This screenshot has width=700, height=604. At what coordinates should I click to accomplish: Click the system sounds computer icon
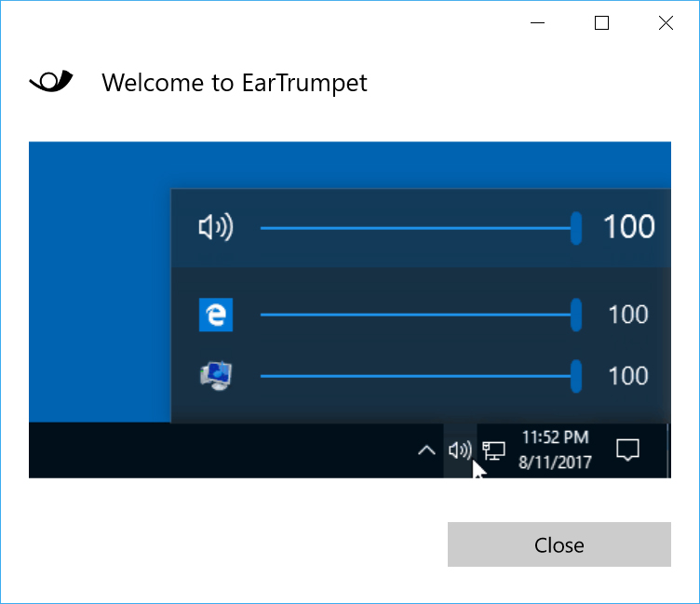(216, 376)
